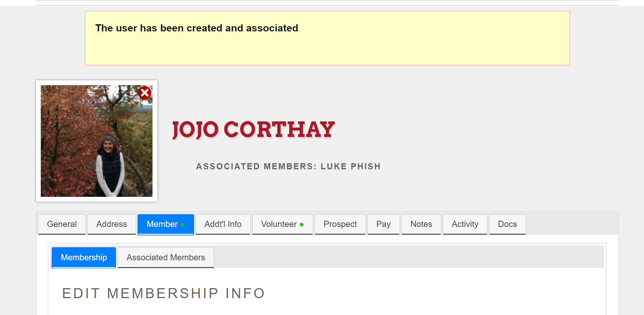View the Notes tab

(x=421, y=224)
